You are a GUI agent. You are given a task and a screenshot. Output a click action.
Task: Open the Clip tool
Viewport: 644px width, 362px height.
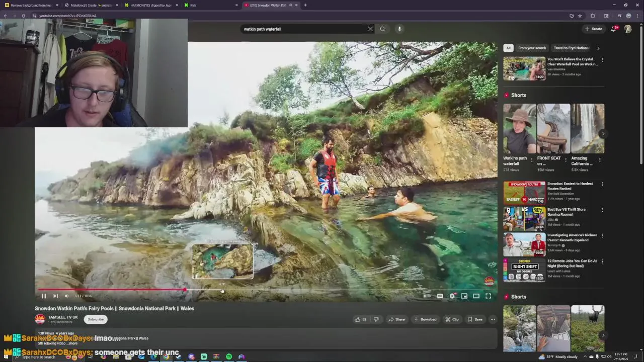point(452,319)
